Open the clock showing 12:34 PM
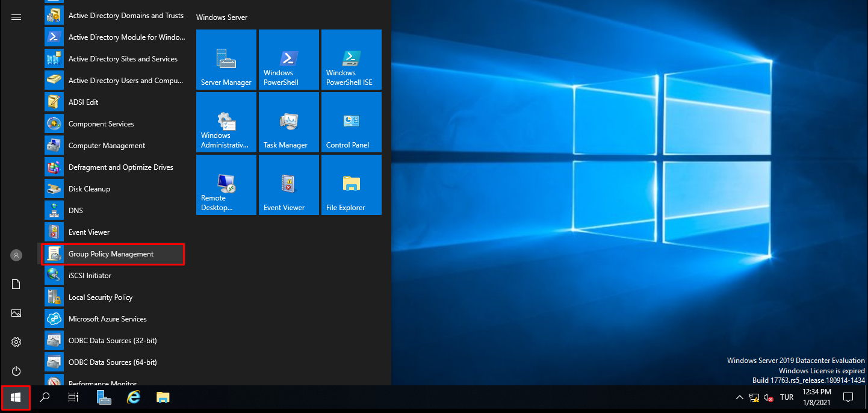Screen dimensions: 868x413 pos(817,397)
